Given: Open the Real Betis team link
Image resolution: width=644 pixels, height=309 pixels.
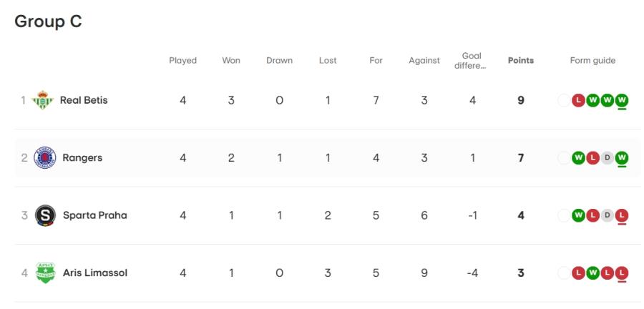Looking at the screenshot, I should pos(84,100).
